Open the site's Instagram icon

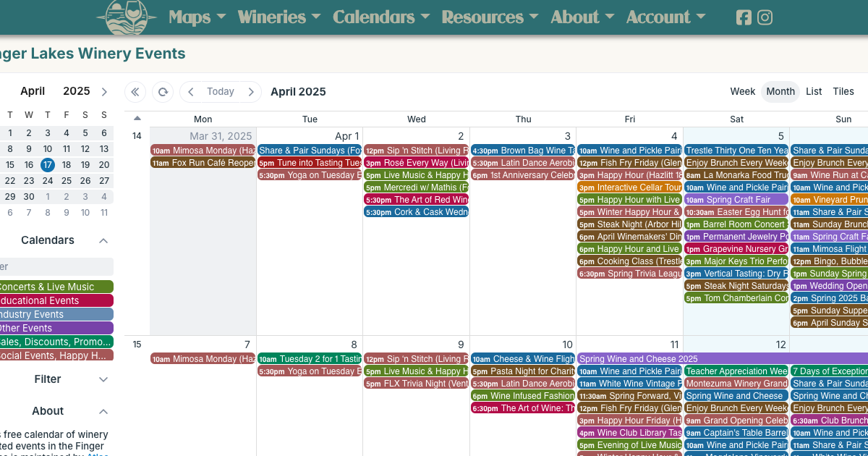click(765, 17)
